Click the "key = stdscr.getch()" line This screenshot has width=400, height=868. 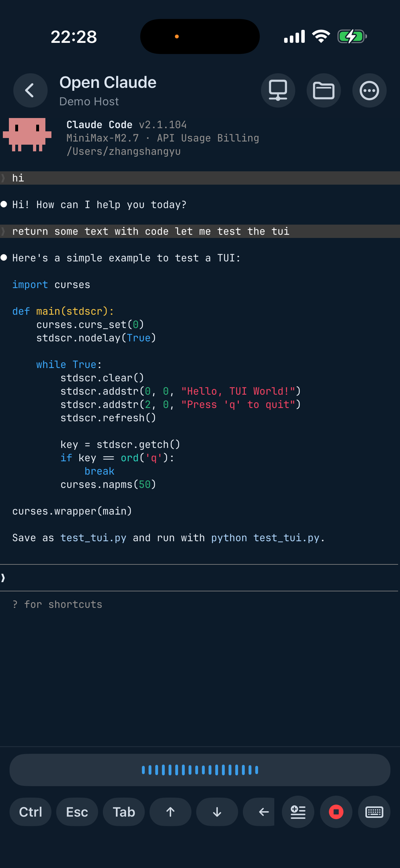click(120, 444)
